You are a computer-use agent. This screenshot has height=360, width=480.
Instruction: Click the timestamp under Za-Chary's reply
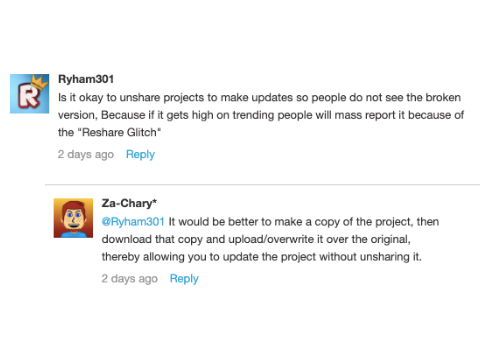129,278
